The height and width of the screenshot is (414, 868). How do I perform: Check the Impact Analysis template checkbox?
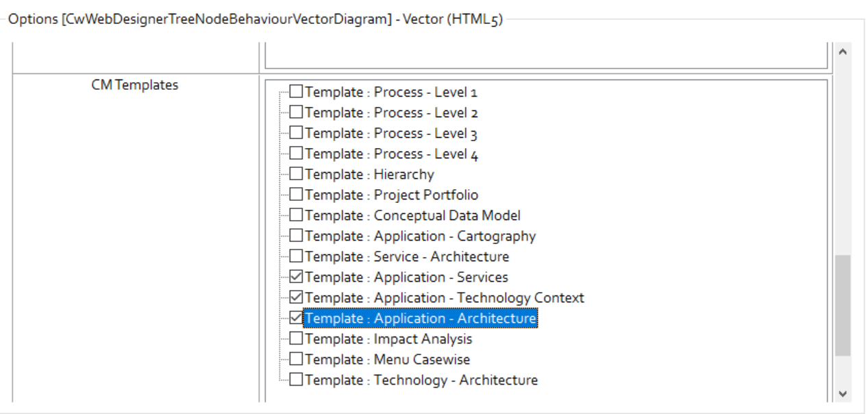pos(296,339)
